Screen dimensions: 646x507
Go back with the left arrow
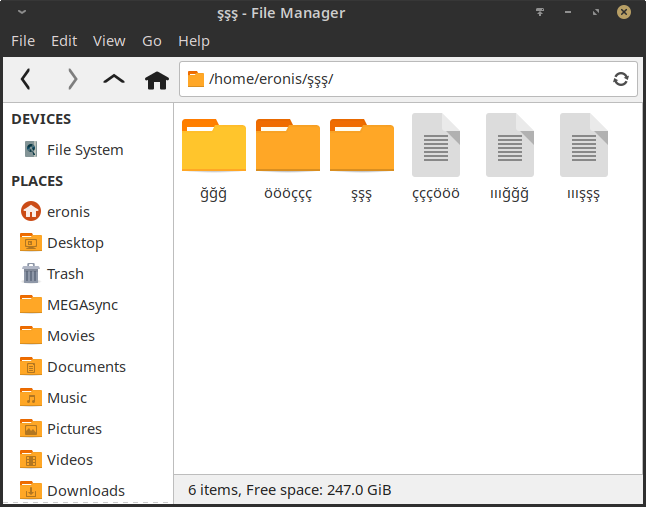tap(26, 79)
